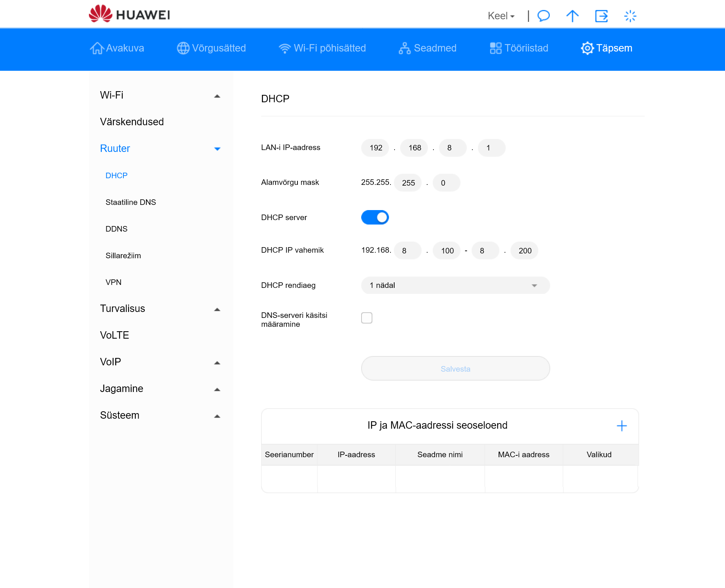The image size is (725, 588).
Task: Open VPN settings page
Action: tap(113, 282)
